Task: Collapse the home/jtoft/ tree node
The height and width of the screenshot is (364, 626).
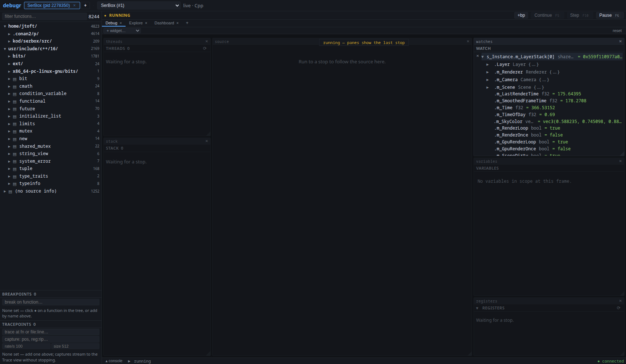Action: click(5, 26)
